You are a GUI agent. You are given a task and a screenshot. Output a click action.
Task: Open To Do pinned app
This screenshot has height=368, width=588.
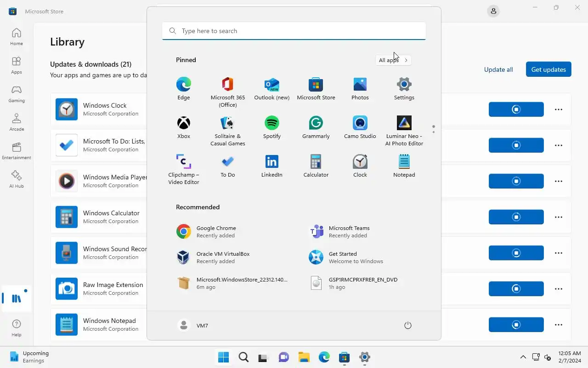(x=228, y=166)
